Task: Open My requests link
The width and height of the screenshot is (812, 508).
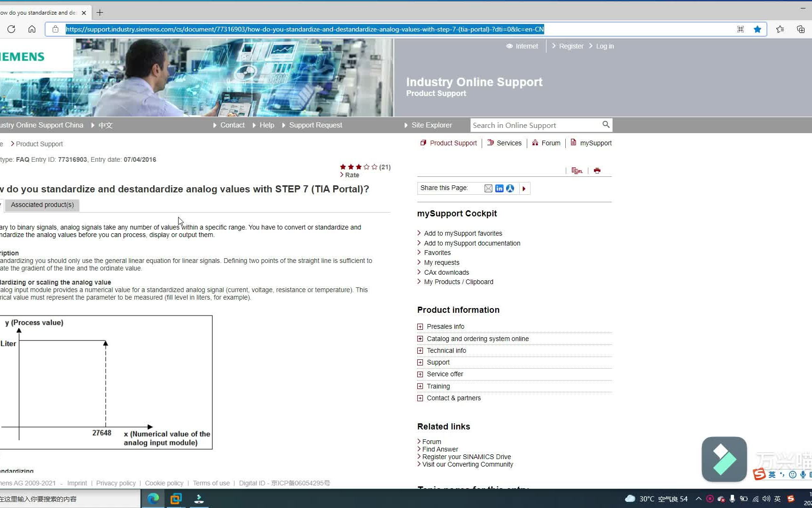Action: pos(441,262)
